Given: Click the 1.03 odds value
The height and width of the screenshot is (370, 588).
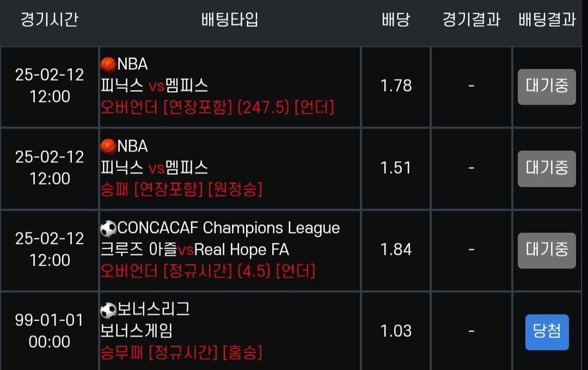Looking at the screenshot, I should 396,331.
